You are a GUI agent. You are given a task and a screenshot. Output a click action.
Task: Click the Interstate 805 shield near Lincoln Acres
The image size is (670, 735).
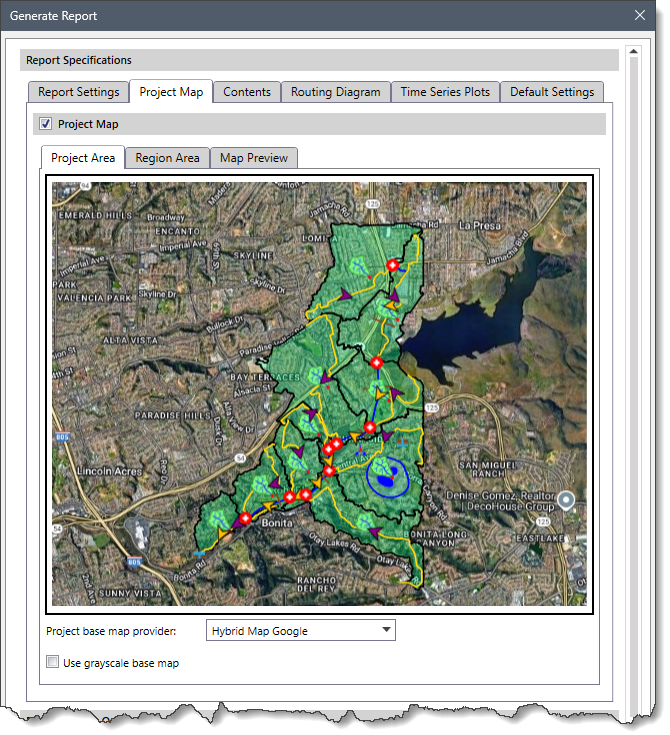pos(62,436)
